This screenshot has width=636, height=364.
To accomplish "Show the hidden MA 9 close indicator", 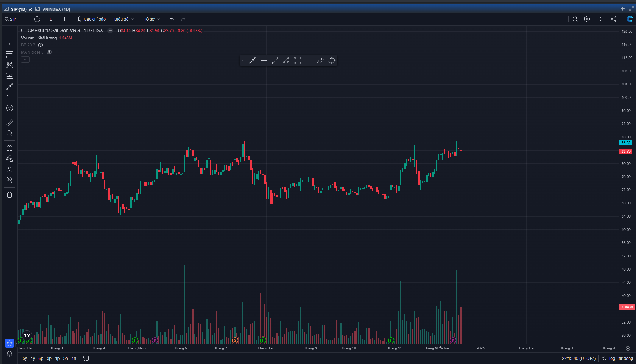I will (x=49, y=52).
